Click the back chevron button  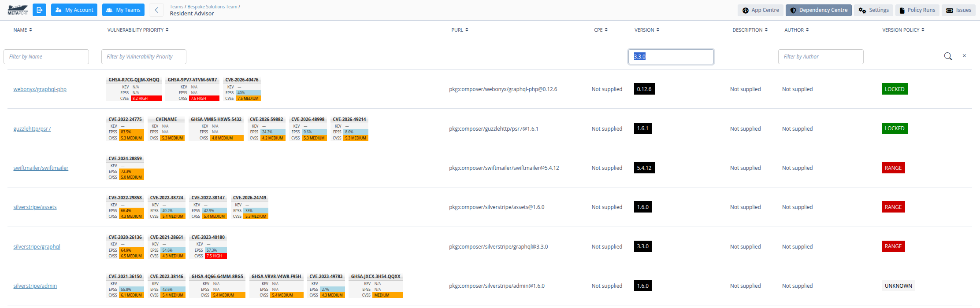coord(156,10)
